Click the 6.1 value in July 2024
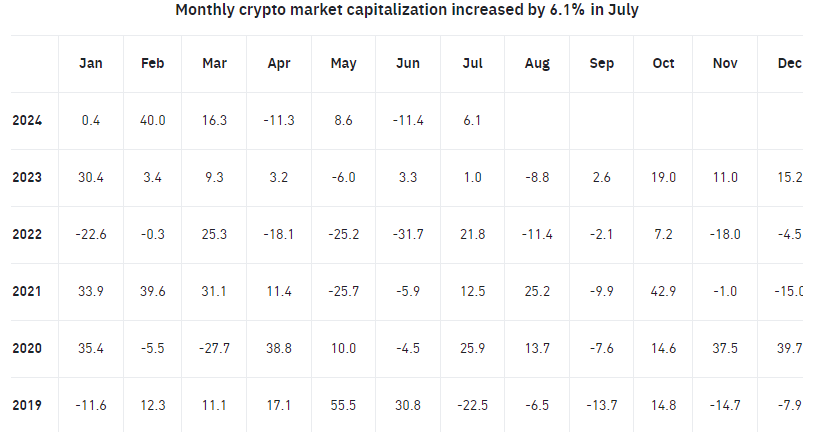This screenshot has height=432, width=816. [473, 120]
